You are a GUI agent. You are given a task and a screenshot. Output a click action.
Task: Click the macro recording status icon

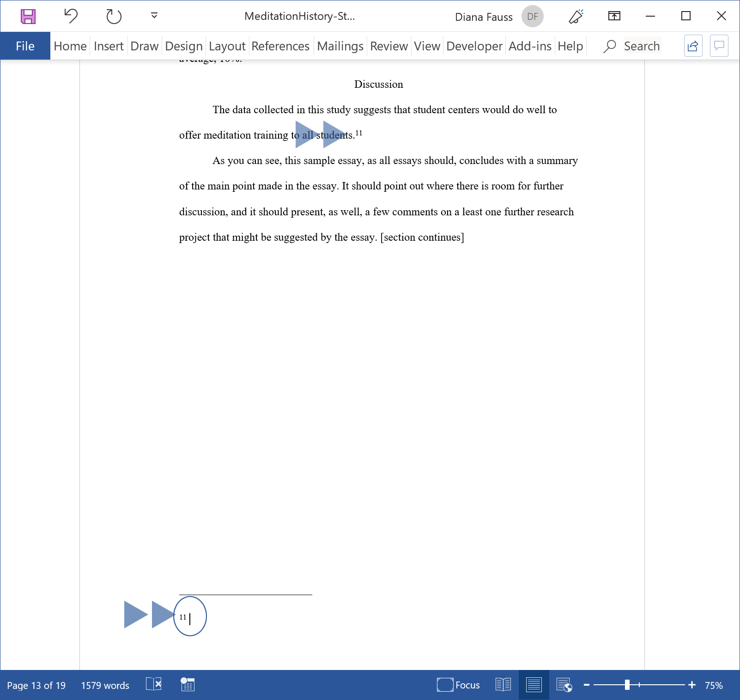[x=188, y=684]
